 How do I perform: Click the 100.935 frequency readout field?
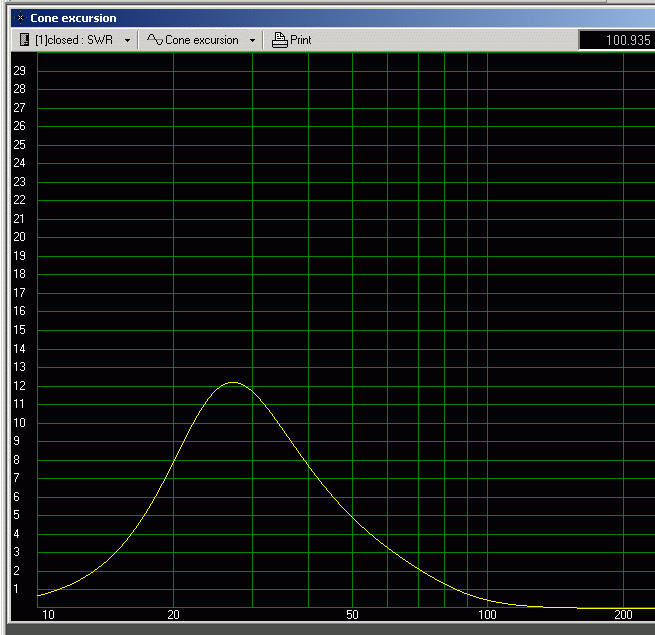[x=617, y=40]
